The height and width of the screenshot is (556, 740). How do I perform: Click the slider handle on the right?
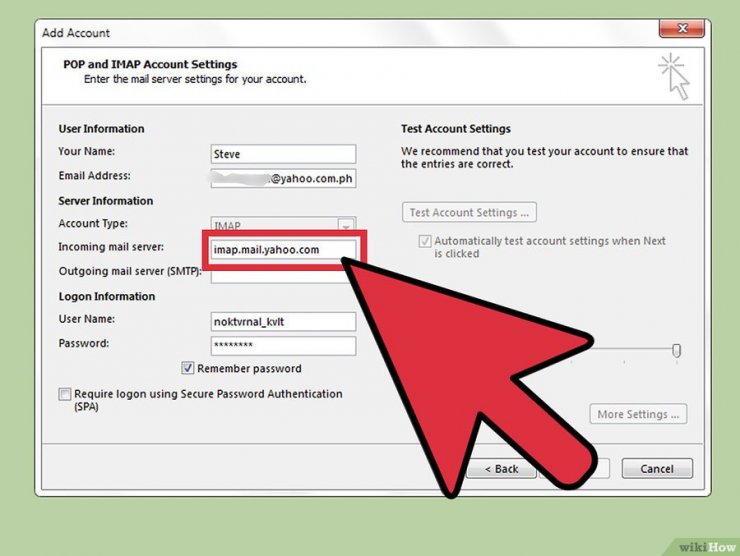(677, 350)
